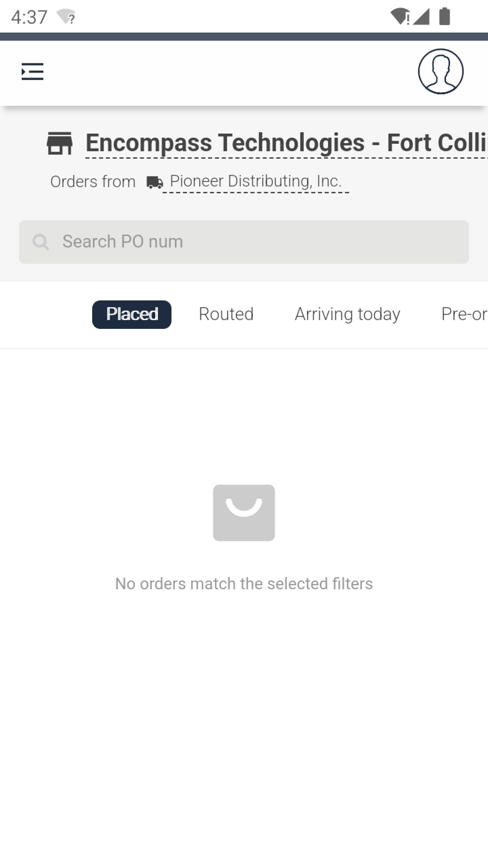Open the Pre-order tab
The height and width of the screenshot is (868, 488).
pyautogui.click(x=464, y=314)
